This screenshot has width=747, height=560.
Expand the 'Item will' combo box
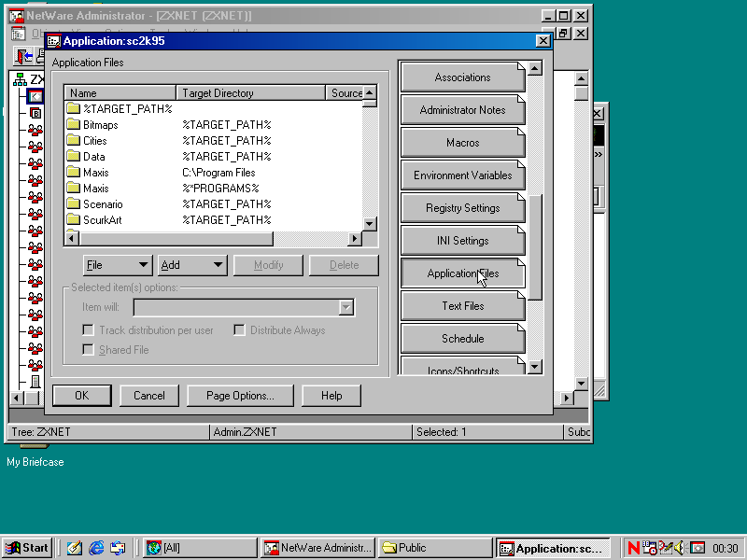pyautogui.click(x=346, y=308)
